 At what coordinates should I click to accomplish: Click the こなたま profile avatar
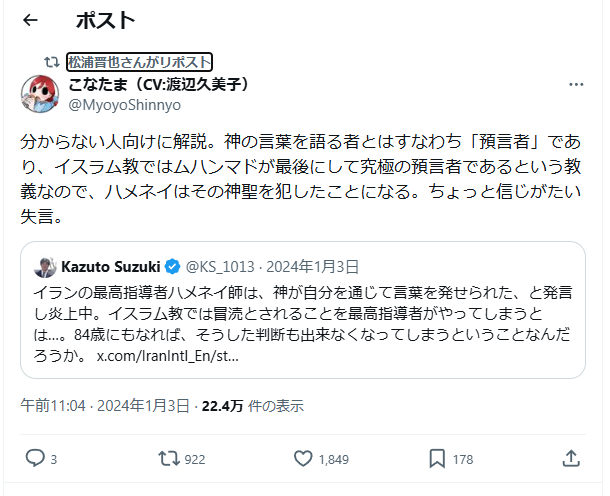[x=39, y=93]
